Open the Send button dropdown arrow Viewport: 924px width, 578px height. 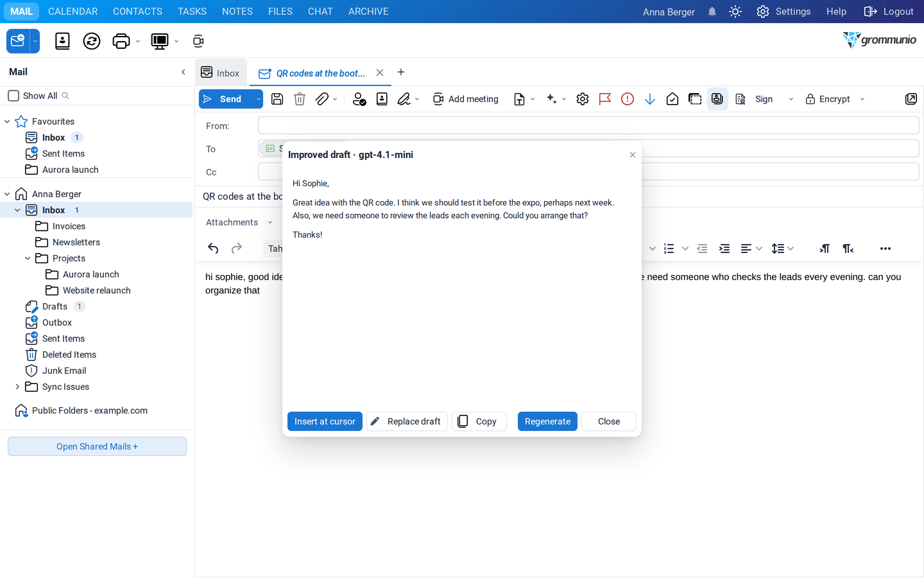click(x=258, y=99)
